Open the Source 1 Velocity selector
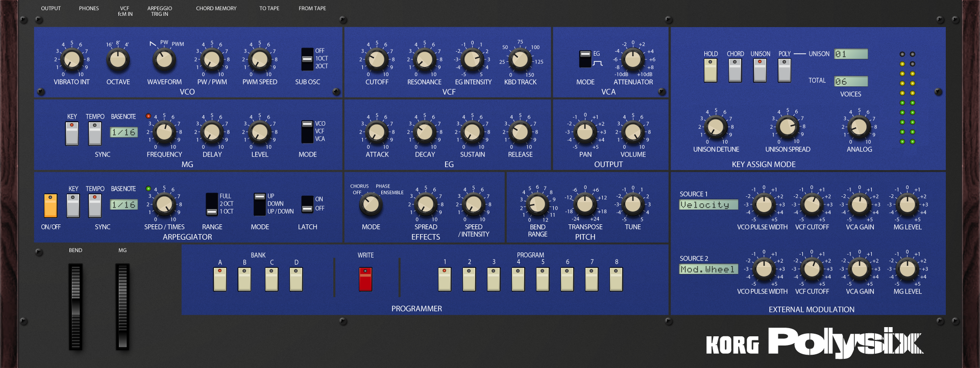The image size is (980, 368). [708, 205]
